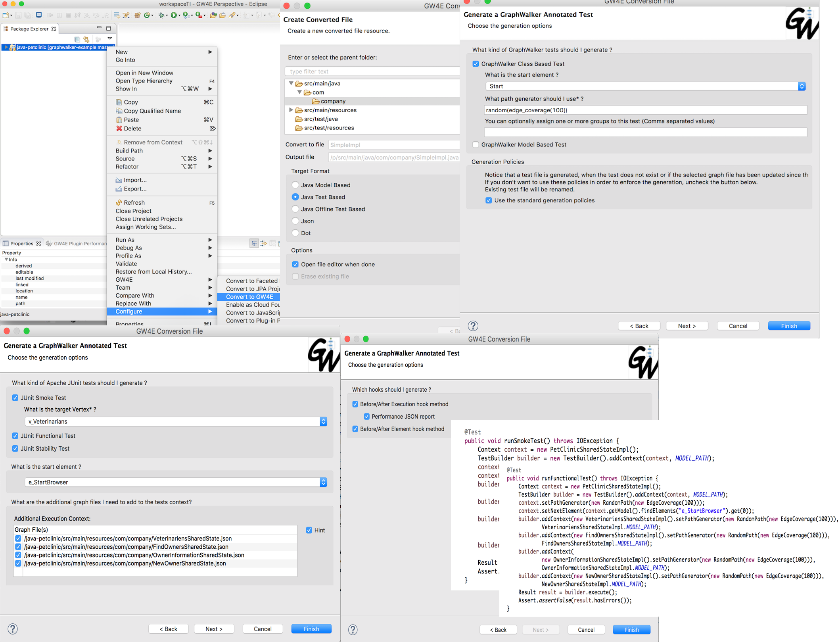This screenshot has width=840, height=642.
Task: Check GraphWalker Model Based Test
Action: coord(476,145)
